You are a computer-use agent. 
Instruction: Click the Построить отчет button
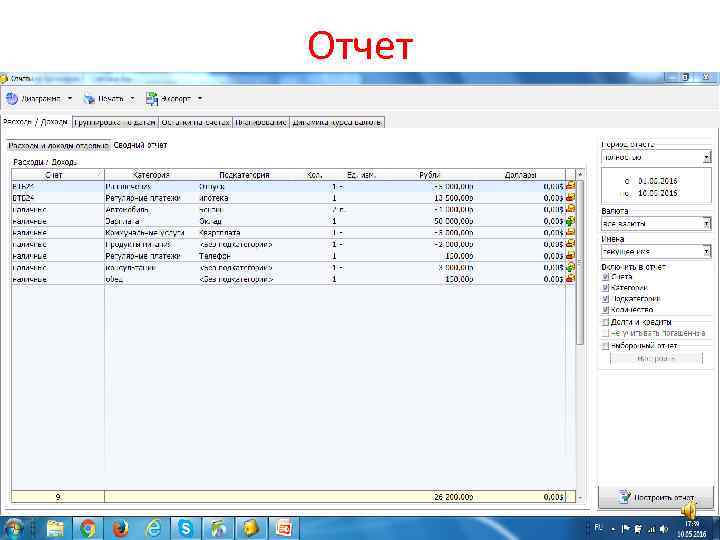656,497
